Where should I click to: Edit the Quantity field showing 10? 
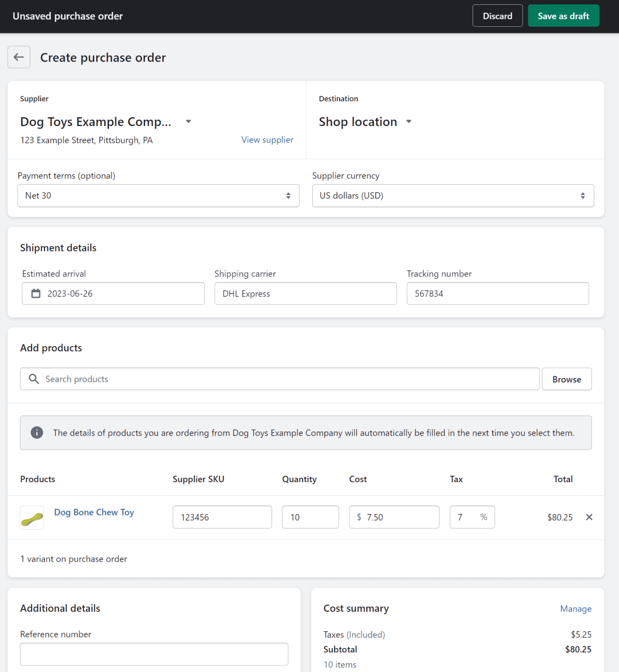310,517
